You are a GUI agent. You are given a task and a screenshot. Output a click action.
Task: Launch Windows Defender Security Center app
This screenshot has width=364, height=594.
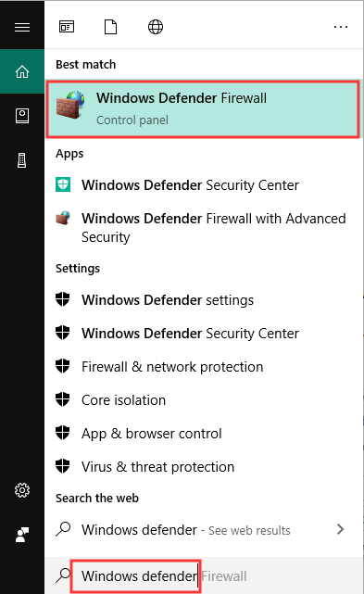click(x=203, y=185)
